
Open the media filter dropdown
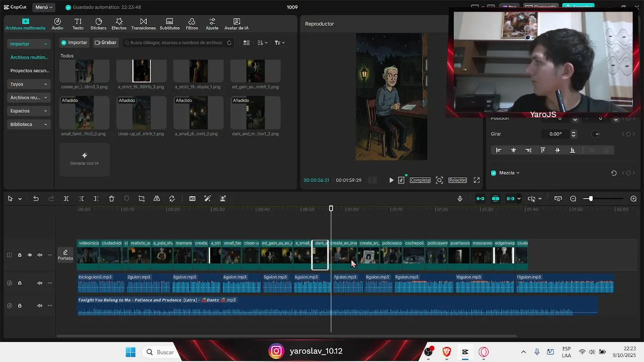(280, 43)
